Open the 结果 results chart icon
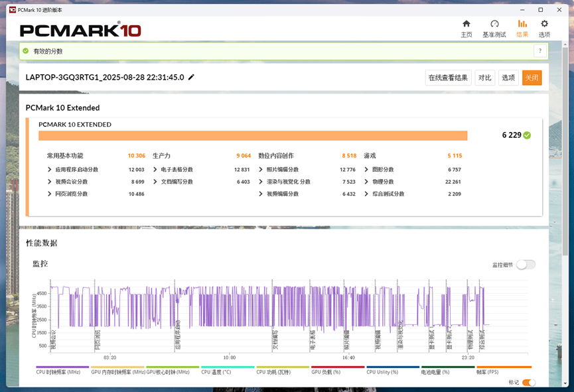The height and width of the screenshot is (392, 574). click(522, 25)
